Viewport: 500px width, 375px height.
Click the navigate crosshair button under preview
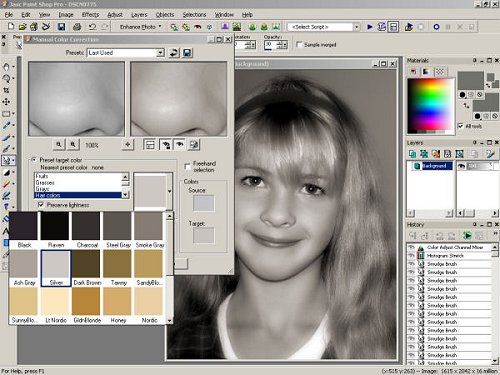coord(128,145)
